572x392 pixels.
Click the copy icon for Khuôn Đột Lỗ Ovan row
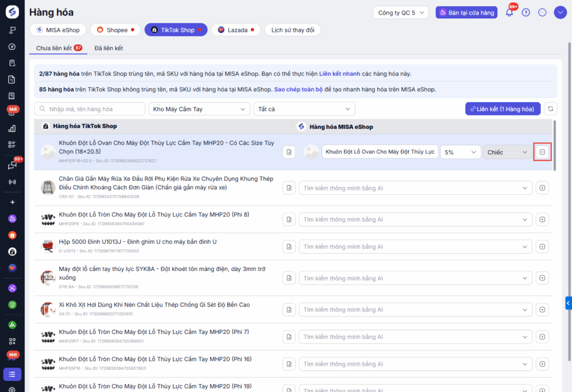289,152
